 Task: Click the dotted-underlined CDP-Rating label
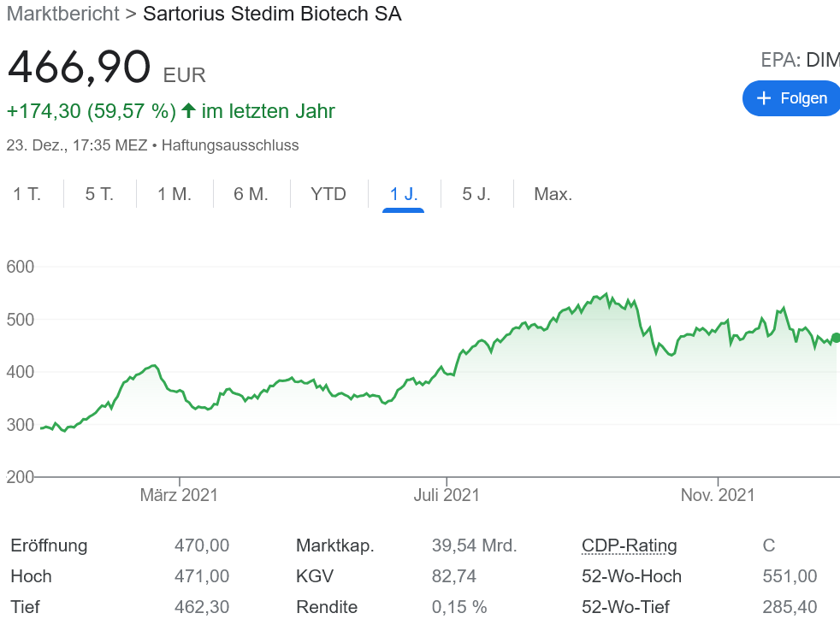pos(629,545)
